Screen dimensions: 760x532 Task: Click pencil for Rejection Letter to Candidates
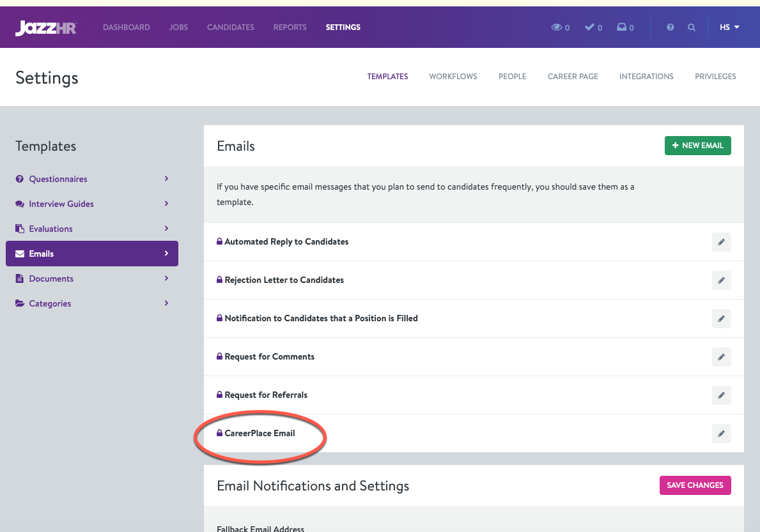(721, 280)
